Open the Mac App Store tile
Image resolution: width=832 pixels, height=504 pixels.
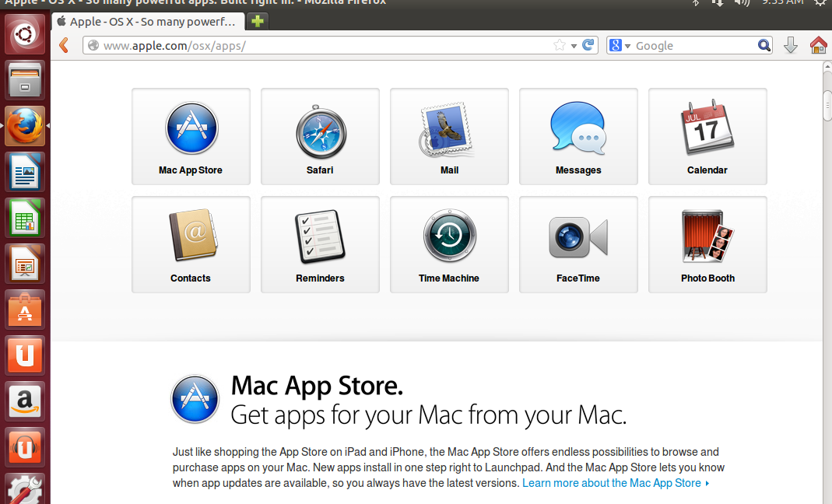click(x=191, y=136)
